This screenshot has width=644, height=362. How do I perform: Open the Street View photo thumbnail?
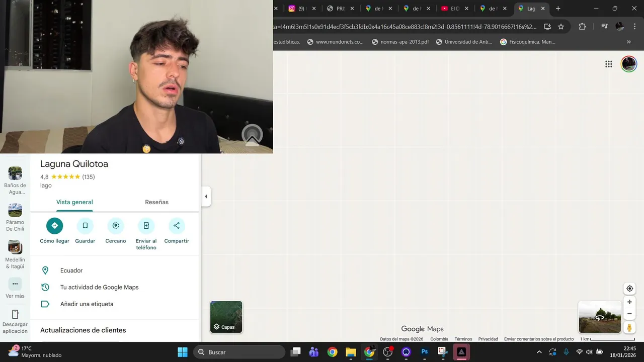pos(600,317)
